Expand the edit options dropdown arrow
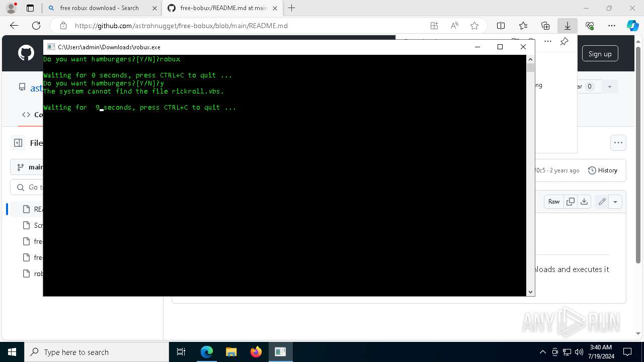 tap(615, 202)
